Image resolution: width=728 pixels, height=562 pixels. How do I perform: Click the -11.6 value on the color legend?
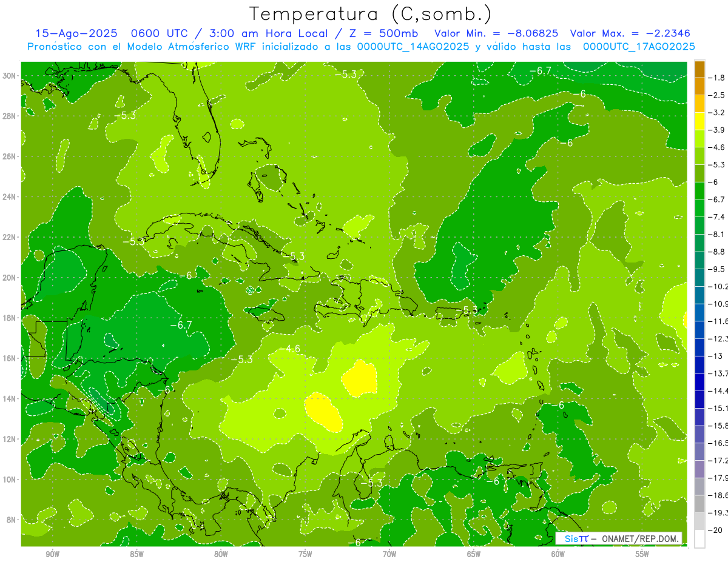point(718,321)
